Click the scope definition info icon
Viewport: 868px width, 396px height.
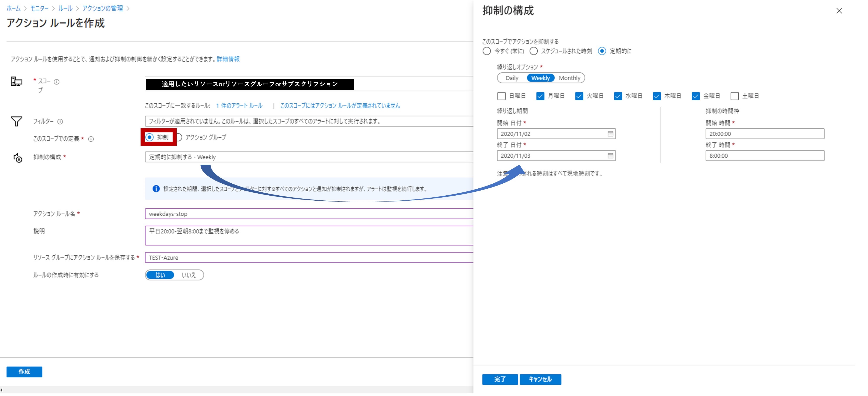(x=91, y=139)
